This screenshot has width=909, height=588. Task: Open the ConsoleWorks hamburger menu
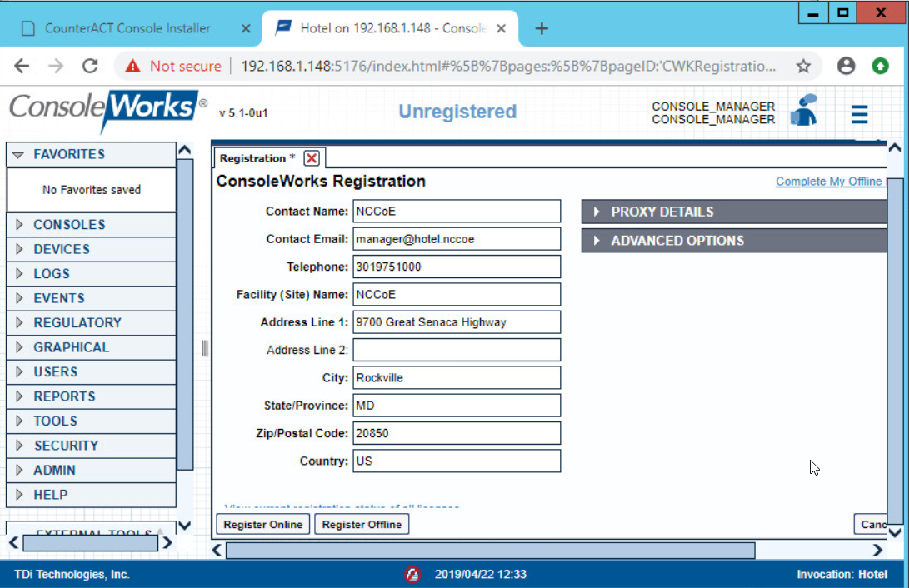pyautogui.click(x=859, y=114)
